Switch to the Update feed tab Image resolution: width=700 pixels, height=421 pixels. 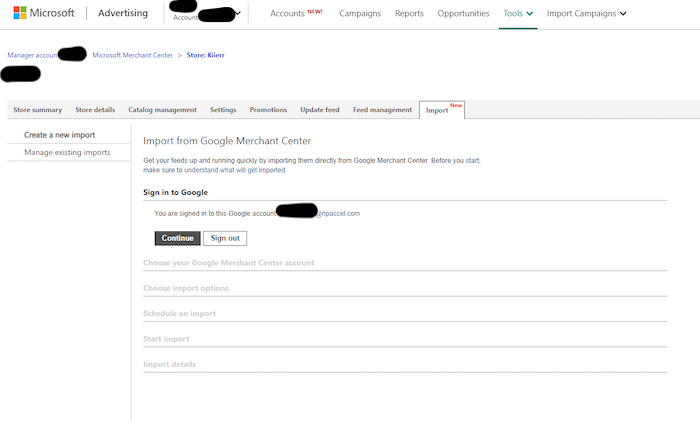320,110
